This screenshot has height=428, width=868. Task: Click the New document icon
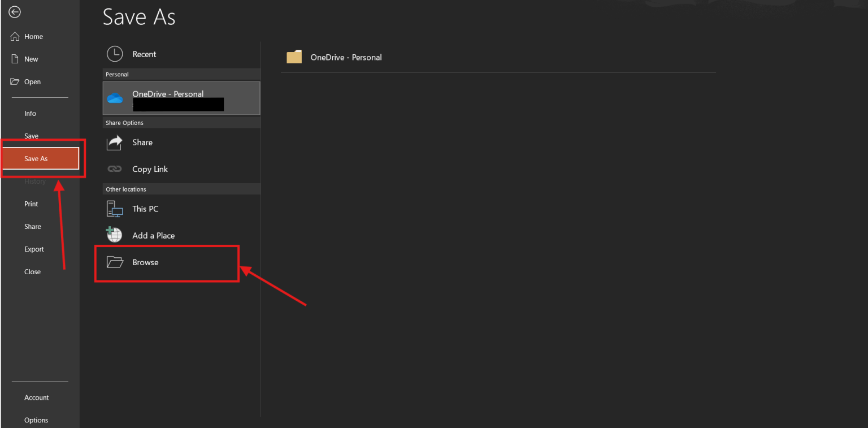(x=15, y=58)
